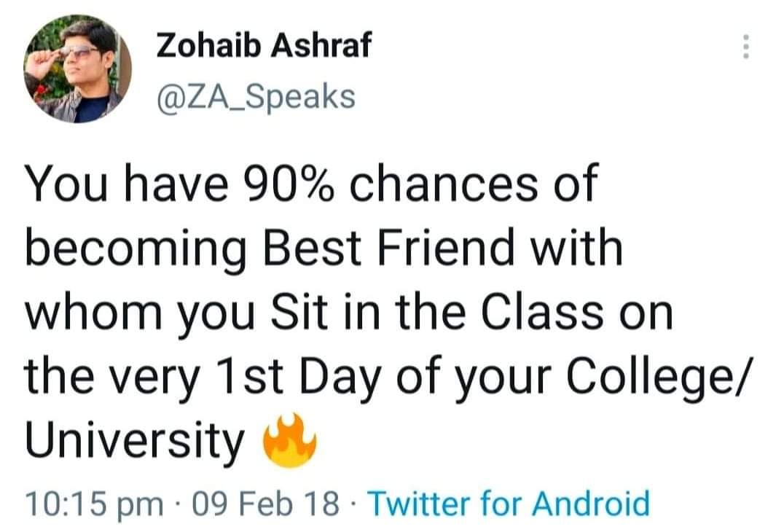
Task: Click the words Best Friend
Action: click(388, 248)
